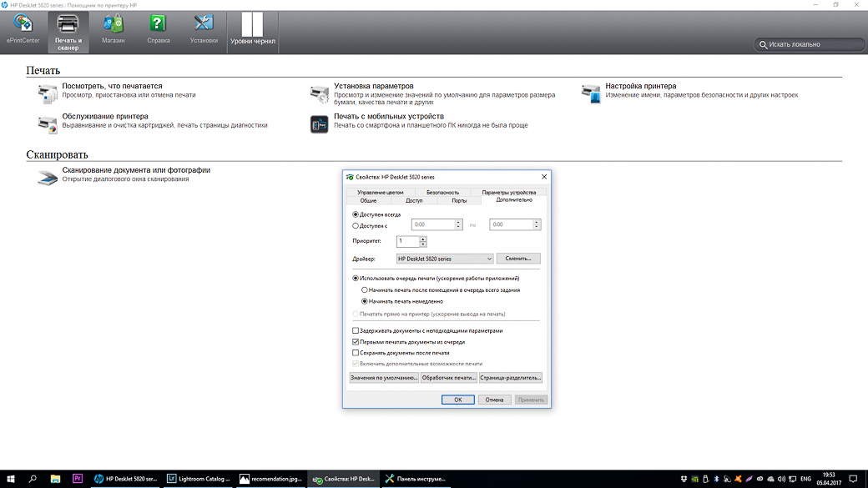This screenshot has width=868, height=488.
Task: Switch to the Доступ tab
Action: pos(414,200)
